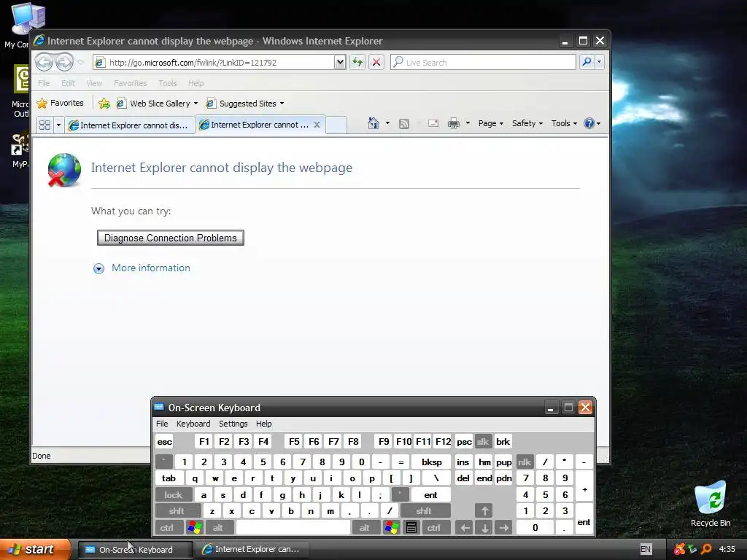Viewport: 747px width, 560px height.
Task: Click the blue Help question mark icon
Action: point(589,123)
